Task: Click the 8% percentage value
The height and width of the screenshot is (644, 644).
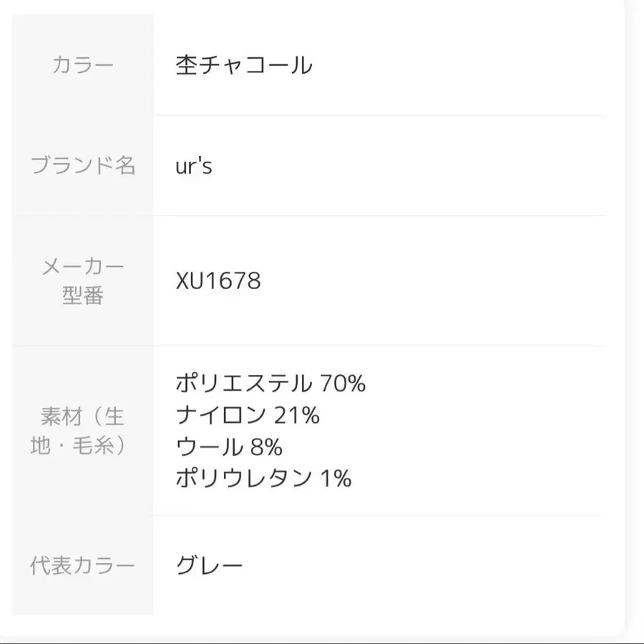Action: pyautogui.click(x=266, y=447)
